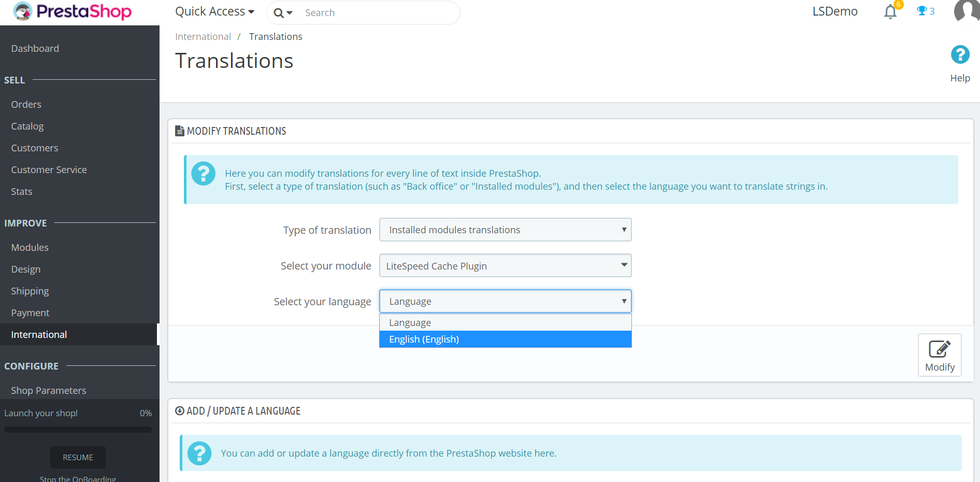Screen dimensions: 980x482
Task: Open Dashboard in the sidebar
Action: pyautogui.click(x=35, y=48)
